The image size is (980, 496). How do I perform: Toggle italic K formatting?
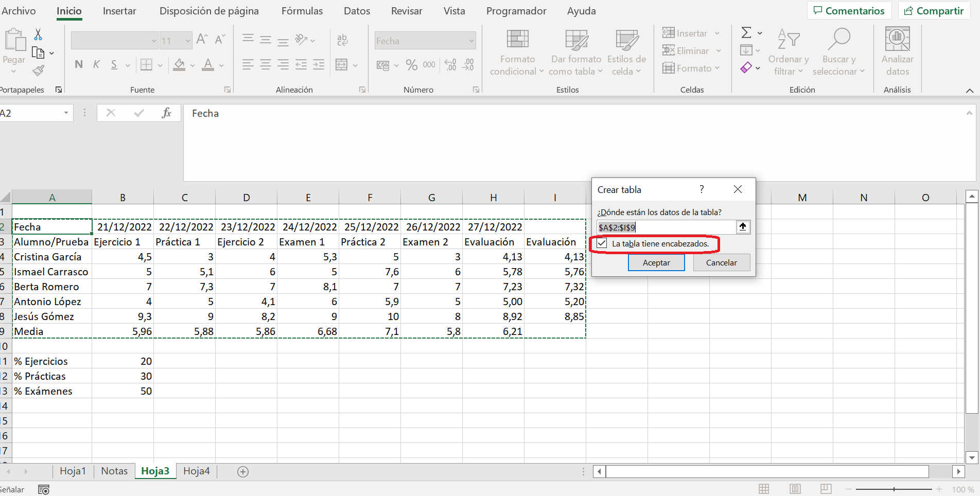96,65
